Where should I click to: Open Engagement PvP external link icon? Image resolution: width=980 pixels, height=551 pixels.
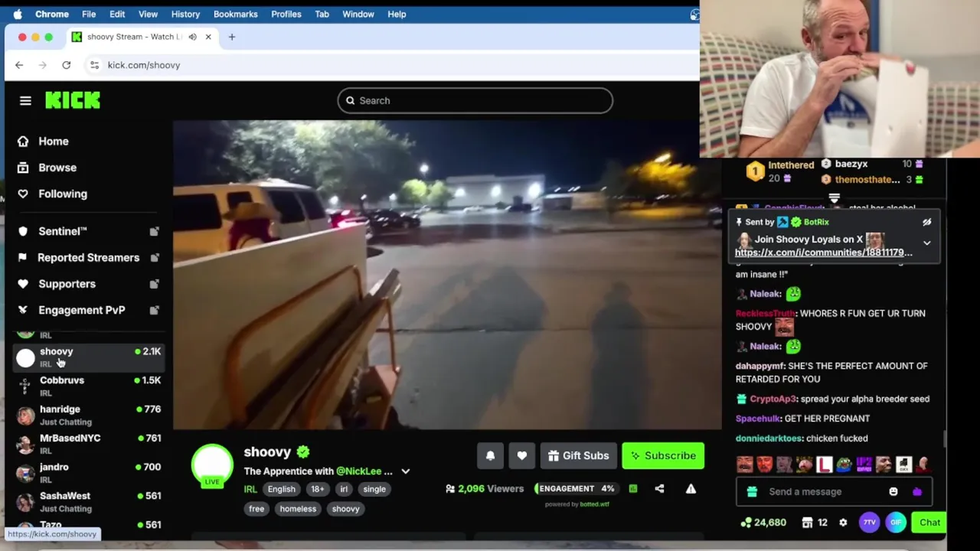(154, 310)
